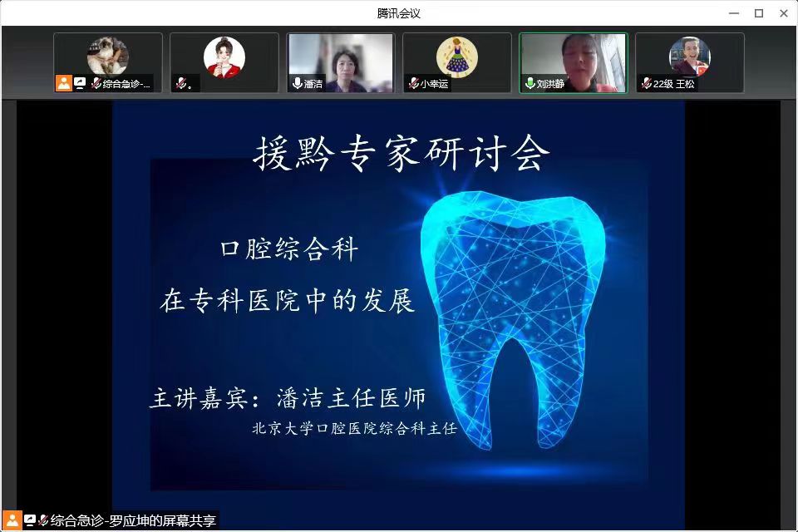798x532 pixels.
Task: Click the shared slide title 援黔专家研讨会
Action: pos(401,155)
